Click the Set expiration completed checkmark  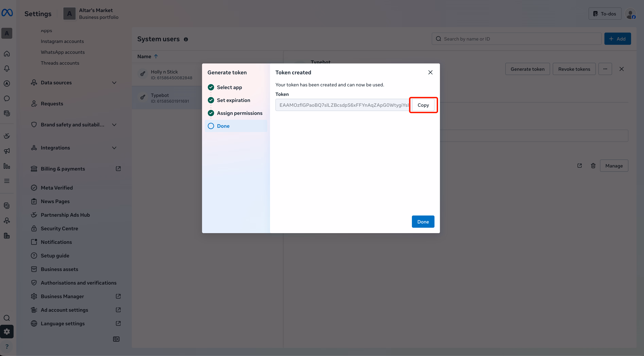(x=211, y=100)
